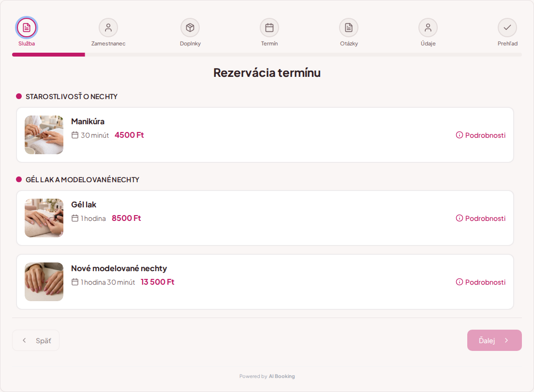Choose the Gél lak service title
The width and height of the screenshot is (534, 392).
[x=83, y=204]
